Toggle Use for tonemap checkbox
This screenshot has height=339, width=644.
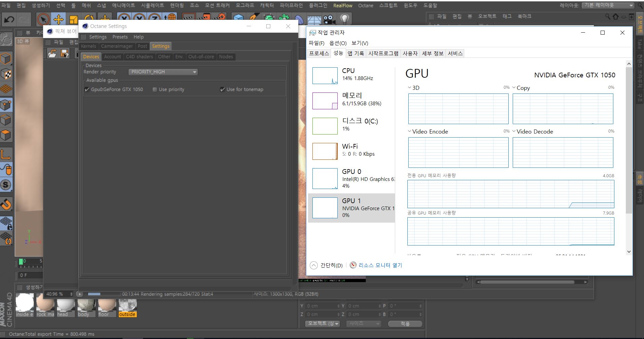point(222,89)
